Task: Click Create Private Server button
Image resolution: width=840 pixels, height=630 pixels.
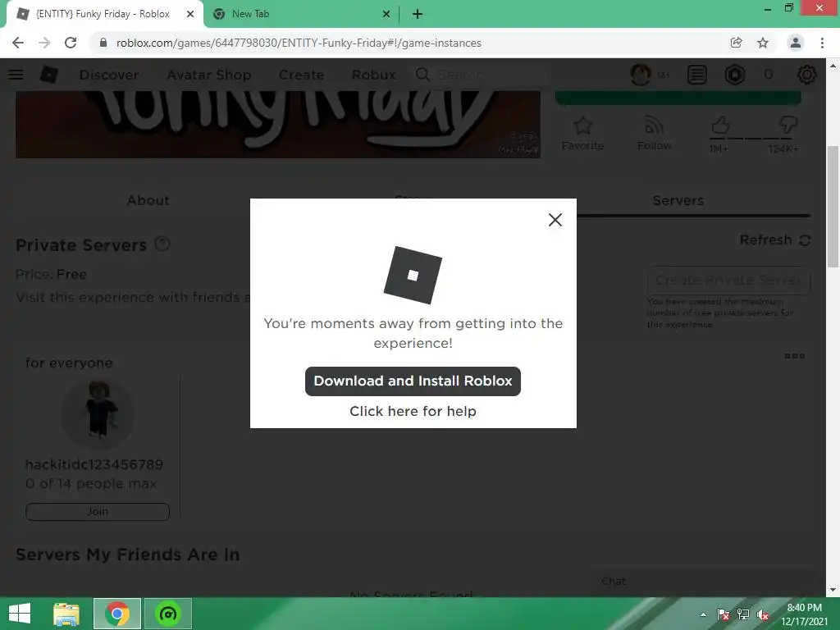Action: [728, 281]
